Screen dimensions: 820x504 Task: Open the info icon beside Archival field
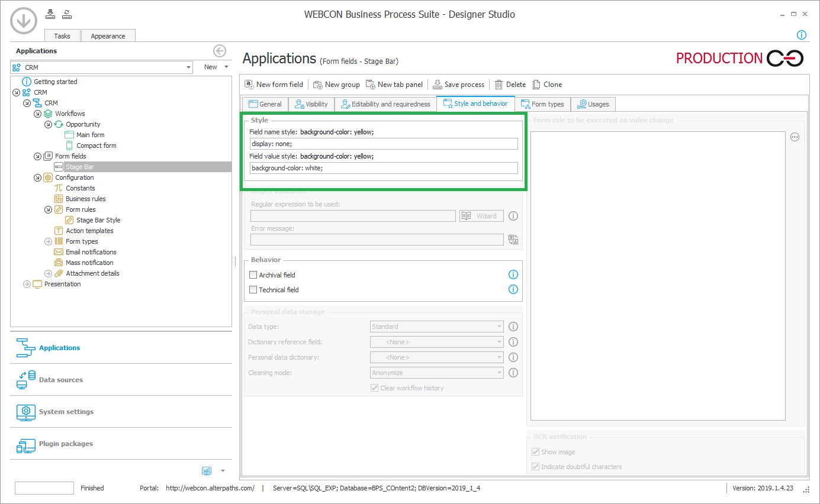pyautogui.click(x=513, y=274)
